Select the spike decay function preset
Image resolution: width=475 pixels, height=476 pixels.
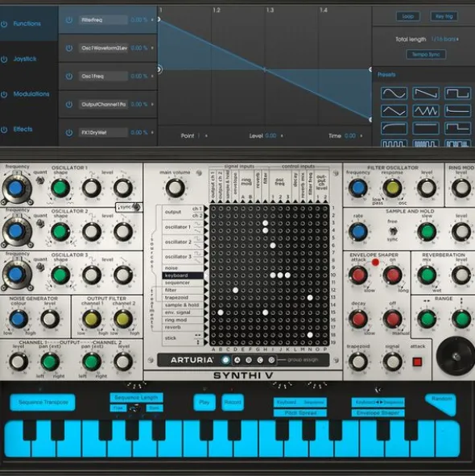click(457, 111)
